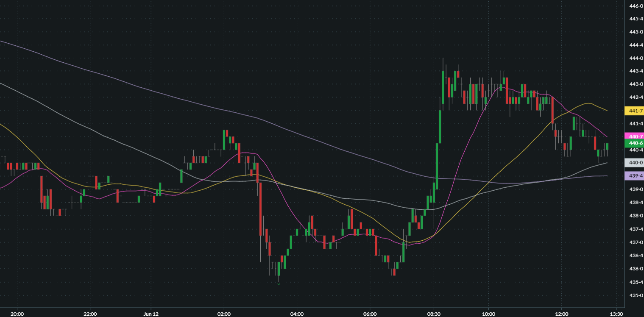
Task: Click the 438-0 price axis label
Action: click(x=636, y=216)
